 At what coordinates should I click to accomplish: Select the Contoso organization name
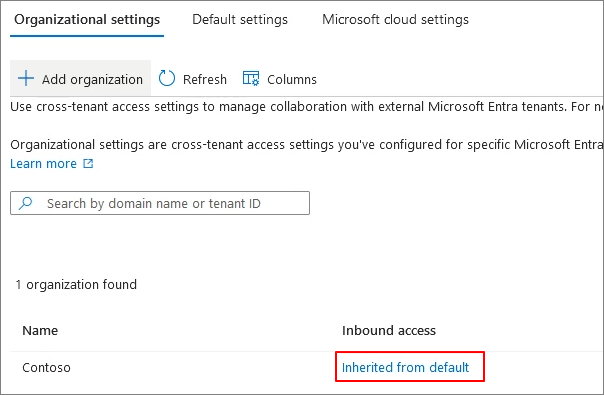click(x=46, y=368)
